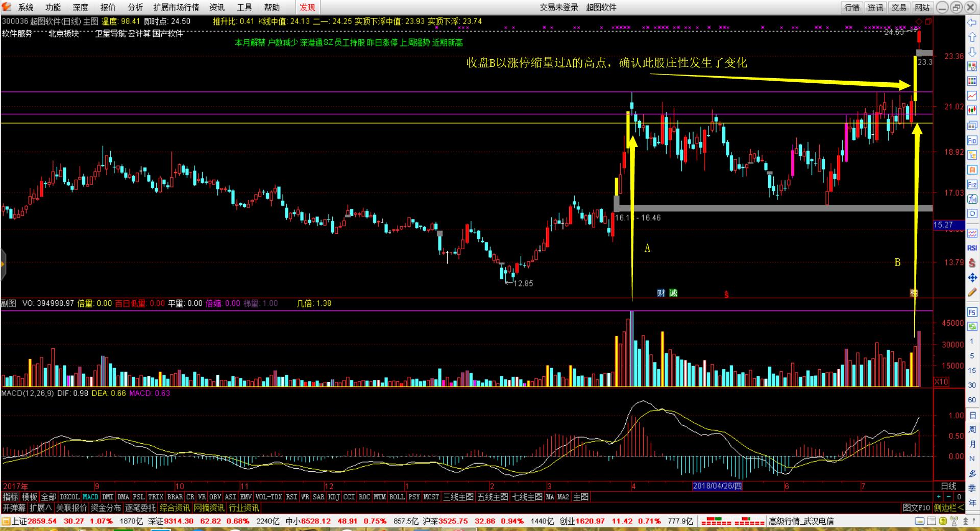The height and width of the screenshot is (531, 980).
Task: Open the 分析 menu
Action: pyautogui.click(x=135, y=7)
